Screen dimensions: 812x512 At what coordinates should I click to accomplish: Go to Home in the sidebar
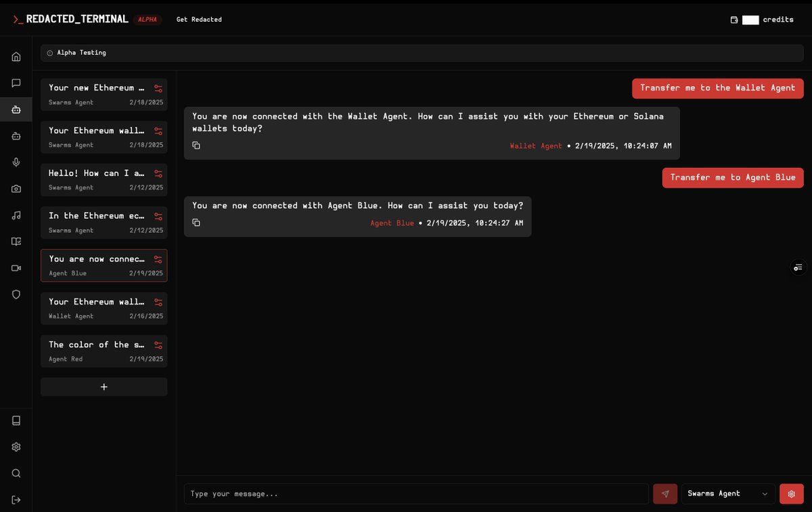click(x=16, y=56)
